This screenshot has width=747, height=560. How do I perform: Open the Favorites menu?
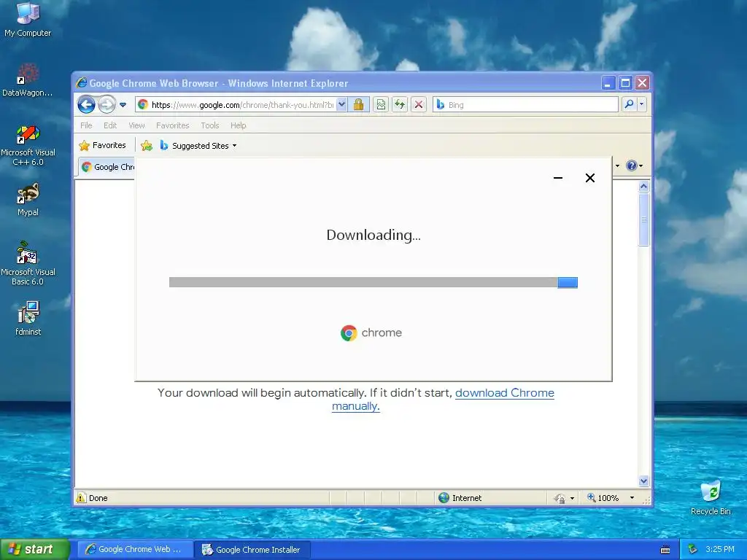pyautogui.click(x=172, y=125)
